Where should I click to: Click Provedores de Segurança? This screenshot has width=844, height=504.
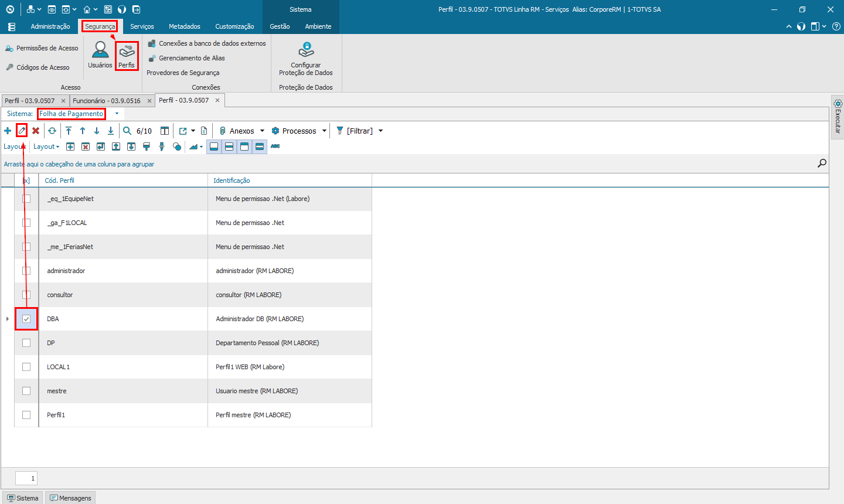click(183, 73)
